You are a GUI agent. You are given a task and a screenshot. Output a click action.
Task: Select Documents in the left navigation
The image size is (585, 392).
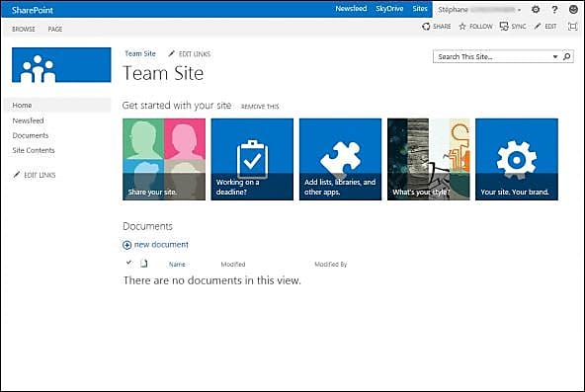(31, 135)
